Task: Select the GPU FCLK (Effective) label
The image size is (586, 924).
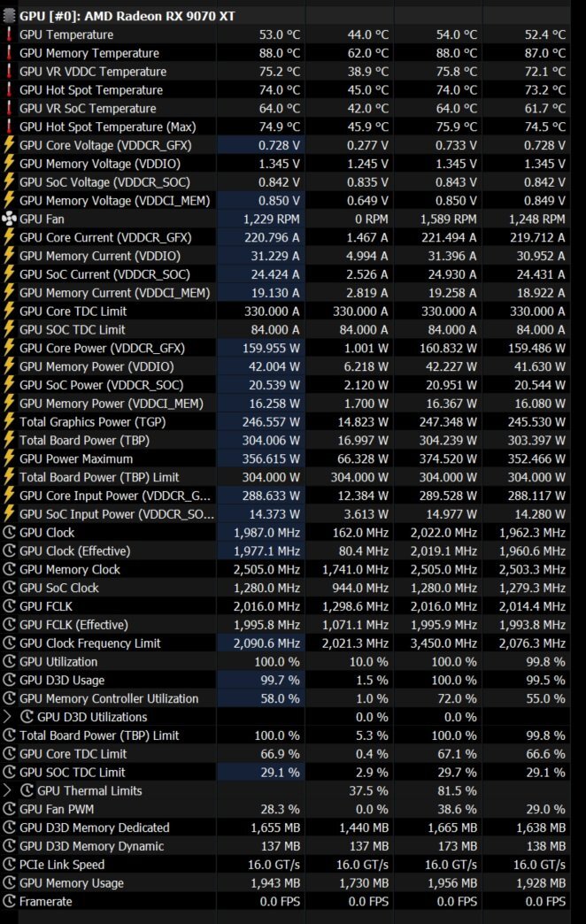Action: [x=73, y=625]
